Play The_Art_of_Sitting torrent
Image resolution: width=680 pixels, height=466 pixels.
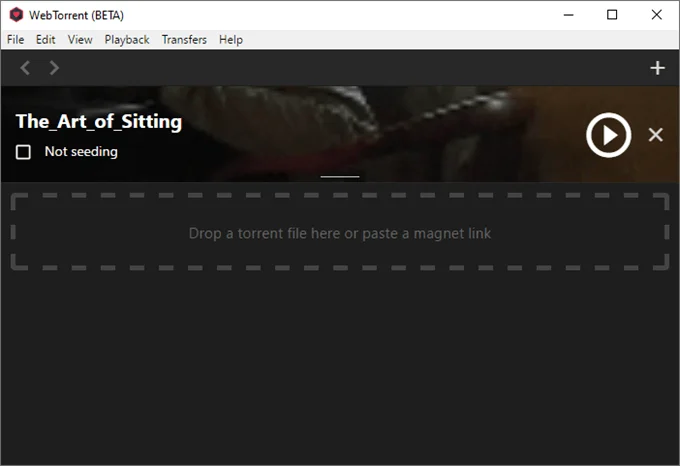tap(608, 135)
